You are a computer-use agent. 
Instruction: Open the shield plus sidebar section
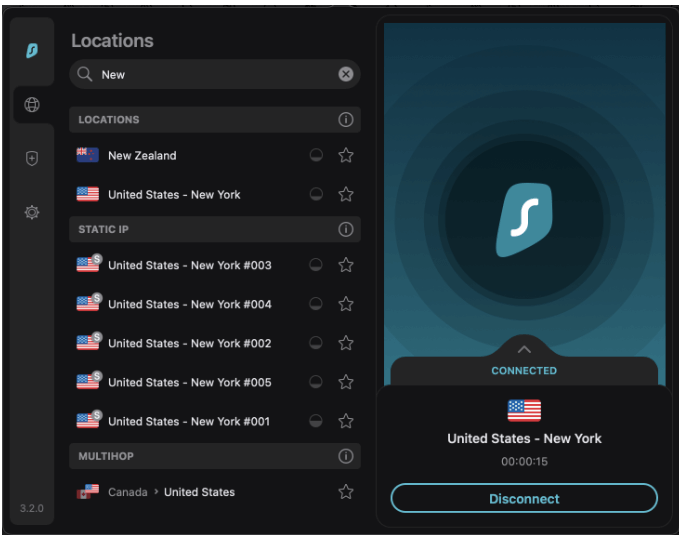pyautogui.click(x=32, y=158)
